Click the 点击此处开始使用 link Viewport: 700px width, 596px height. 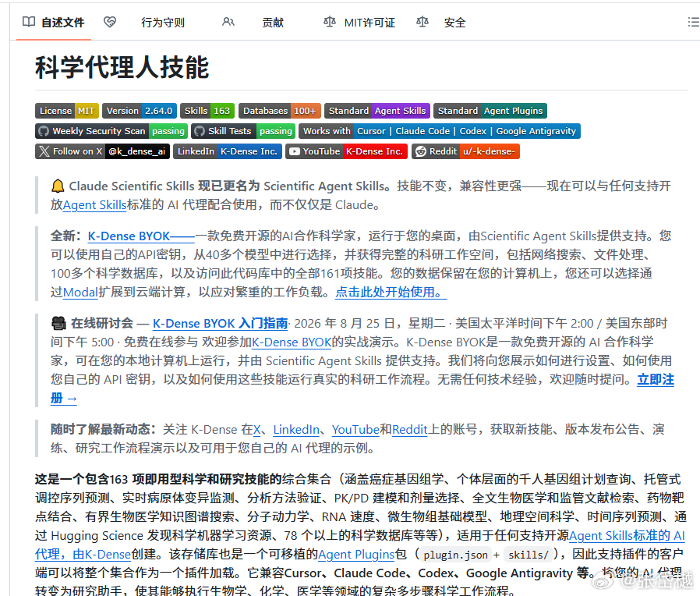391,293
